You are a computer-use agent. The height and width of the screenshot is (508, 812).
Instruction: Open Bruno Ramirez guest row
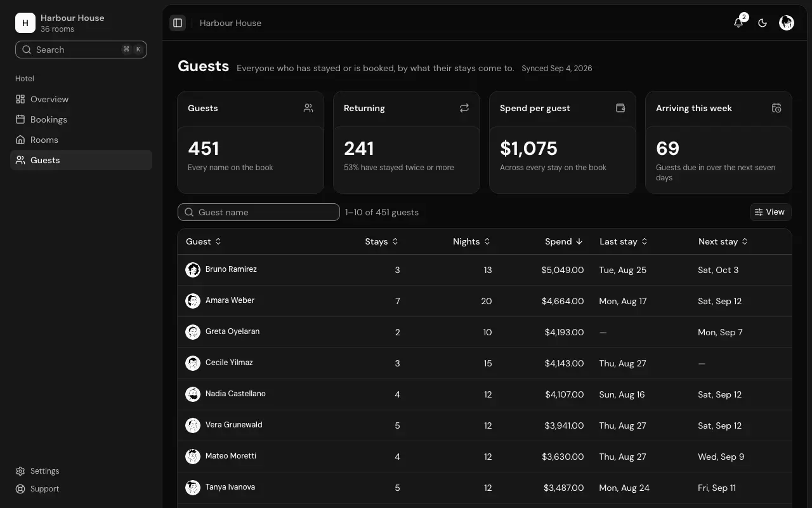(485, 270)
